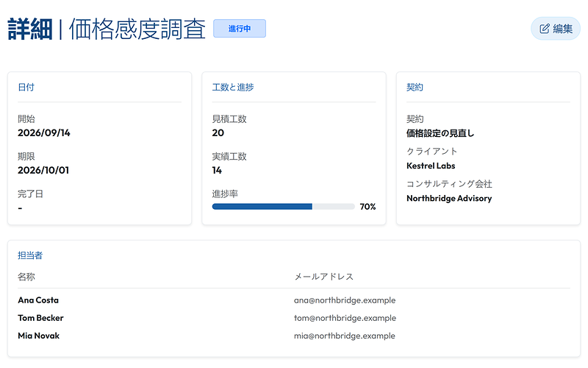Click the 完了日 label

pos(30,194)
